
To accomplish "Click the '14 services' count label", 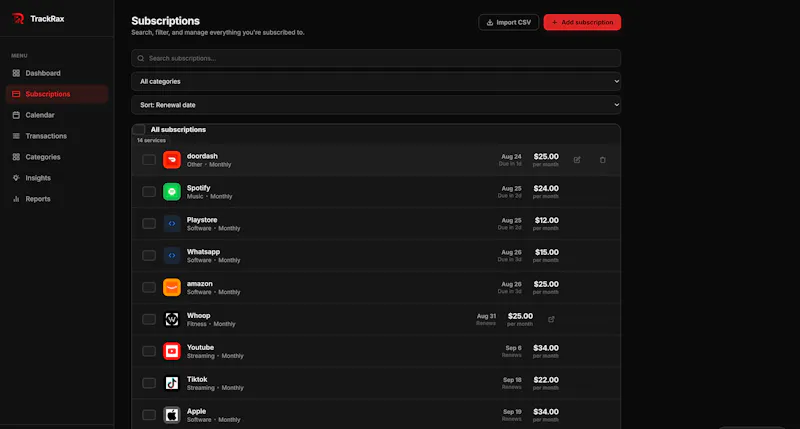I will 151,140.
